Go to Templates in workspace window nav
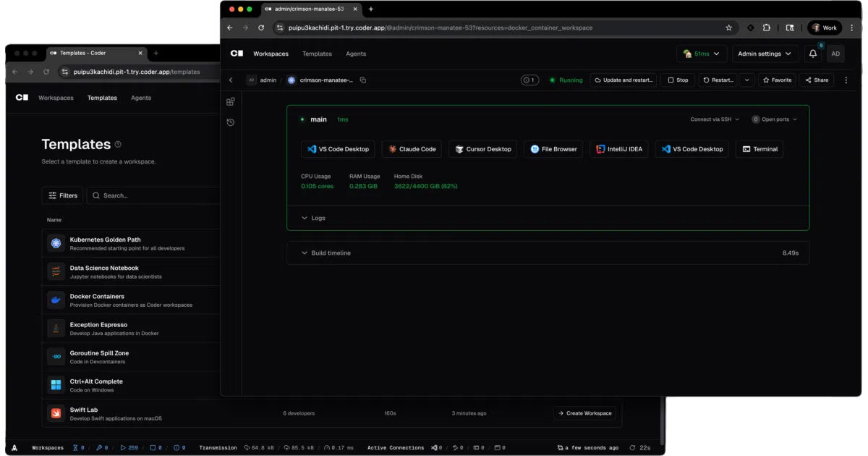 (317, 54)
